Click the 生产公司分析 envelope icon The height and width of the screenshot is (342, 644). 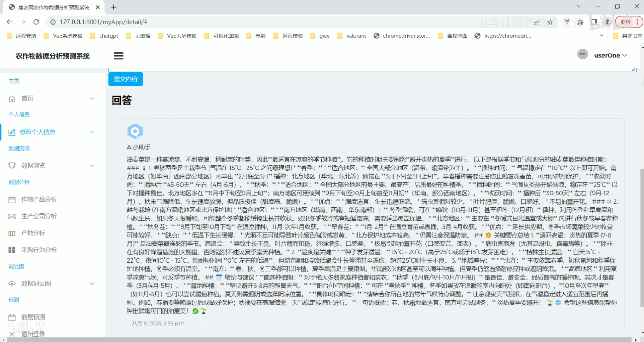(12, 216)
